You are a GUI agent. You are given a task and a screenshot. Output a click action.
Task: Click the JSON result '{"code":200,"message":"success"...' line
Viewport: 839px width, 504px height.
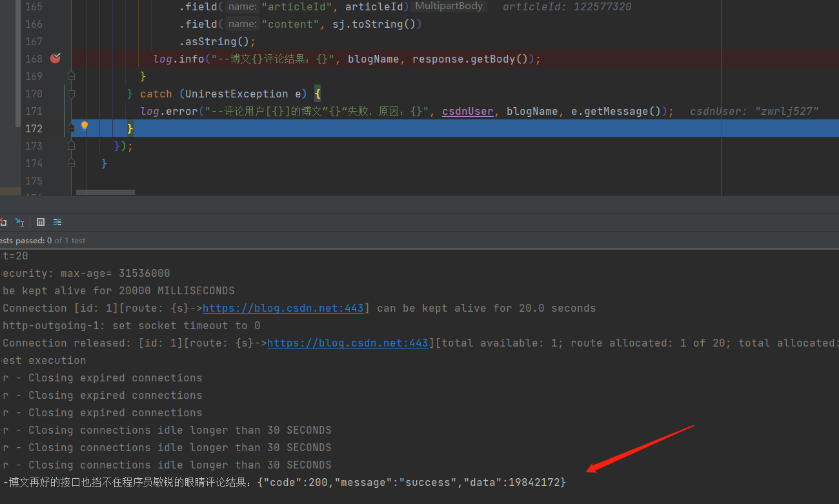click(x=412, y=483)
